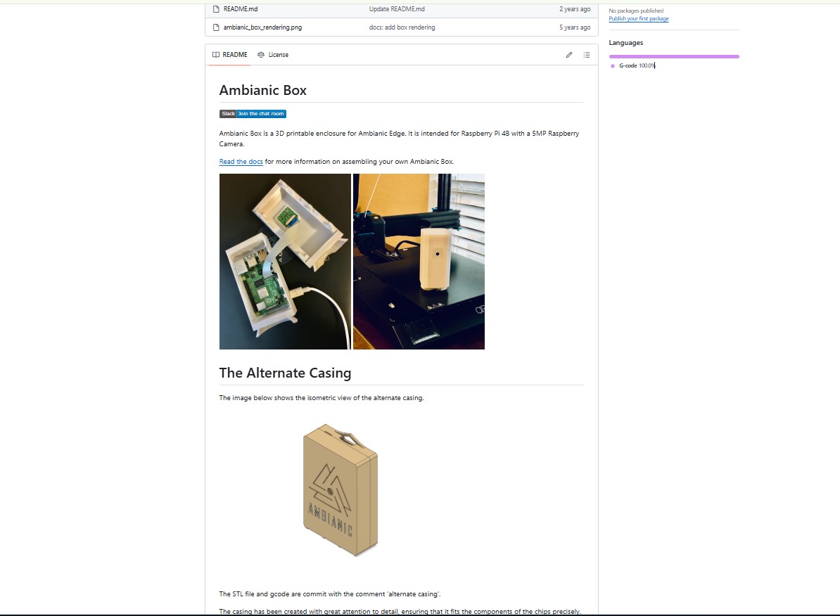
Task: Click the 'Ambianic Box' heading
Action: (263, 90)
